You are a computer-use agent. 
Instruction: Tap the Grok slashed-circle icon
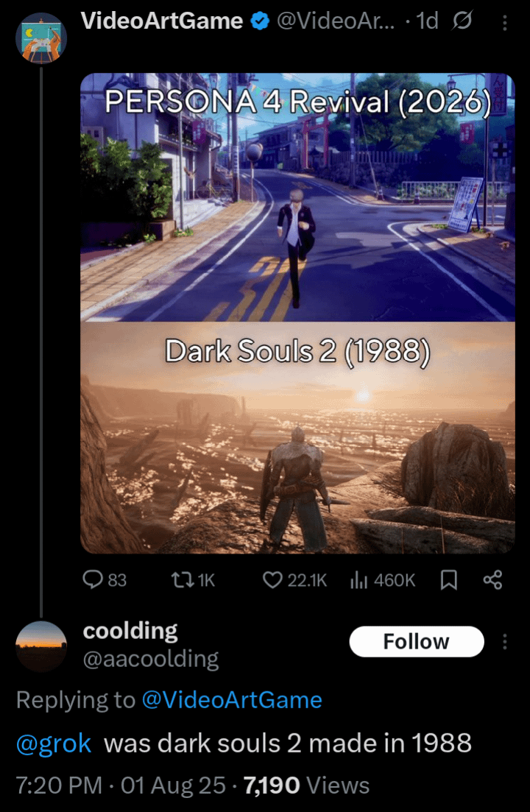(x=462, y=21)
